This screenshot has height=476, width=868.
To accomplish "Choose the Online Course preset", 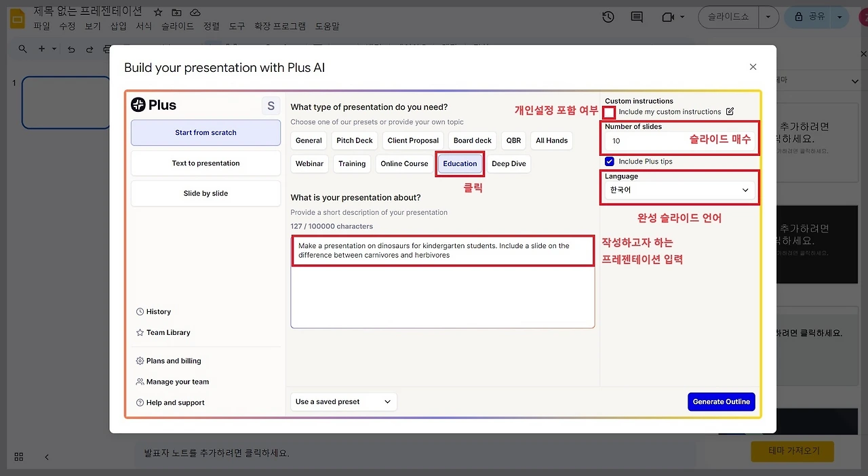I will pyautogui.click(x=404, y=163).
